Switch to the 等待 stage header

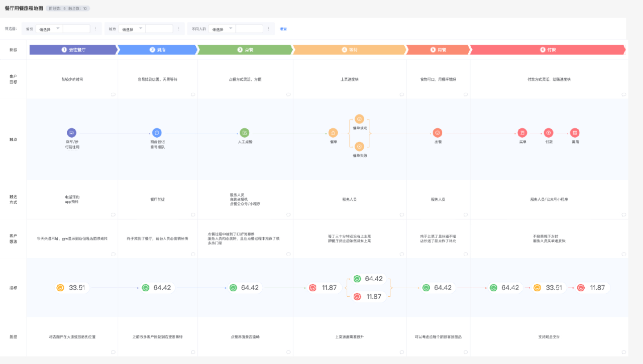[x=350, y=50]
